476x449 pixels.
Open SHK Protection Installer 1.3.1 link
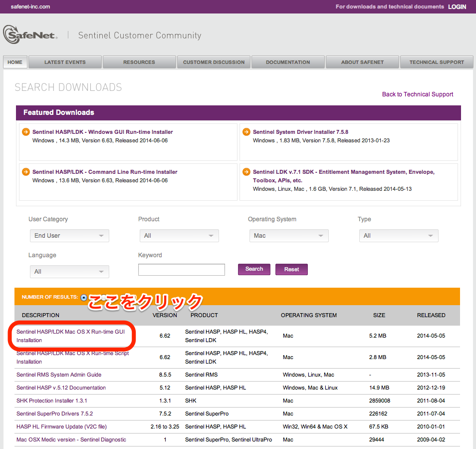click(x=51, y=401)
